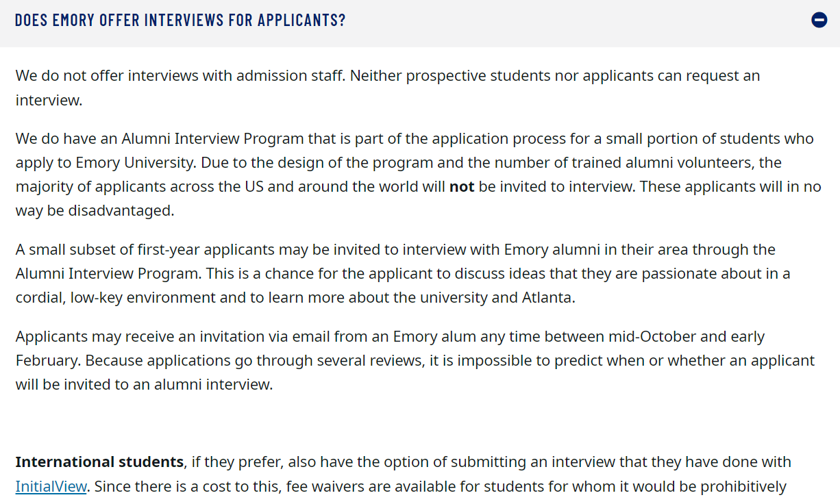Click the bold 'International students' text
The image size is (840, 504).
(100, 462)
